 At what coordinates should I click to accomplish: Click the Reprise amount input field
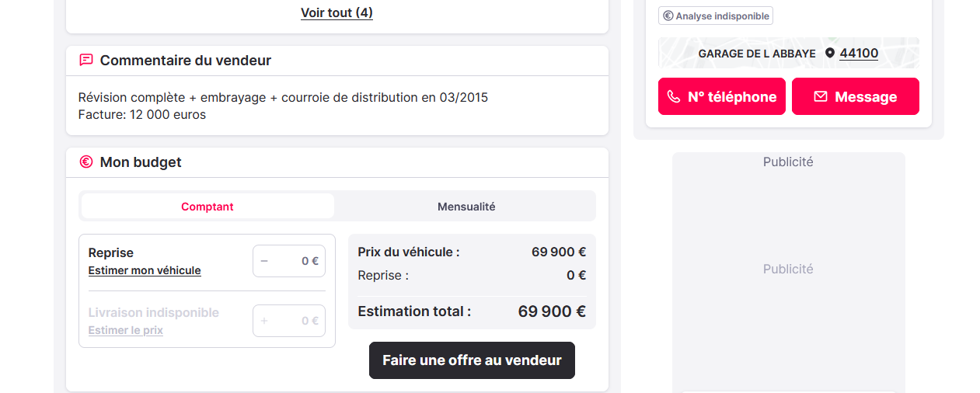pyautogui.click(x=289, y=261)
